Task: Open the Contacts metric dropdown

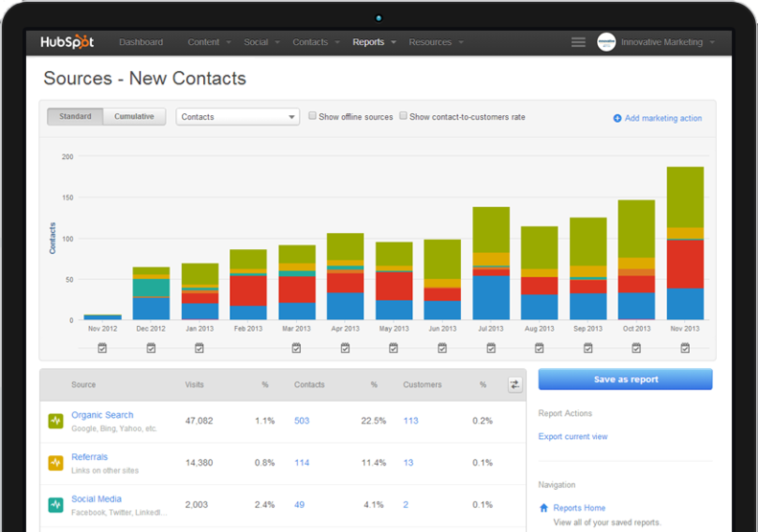Action: point(238,117)
